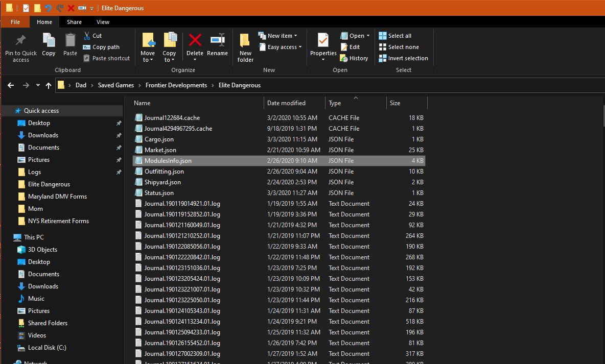Open recent locations dropdown arrow
This screenshot has width=605, height=364.
38,85
